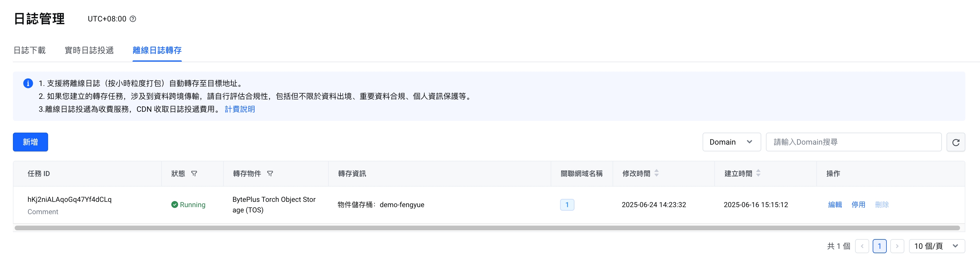Click the horizontal table scrollbar
This screenshot has width=980, height=257.
point(487,228)
